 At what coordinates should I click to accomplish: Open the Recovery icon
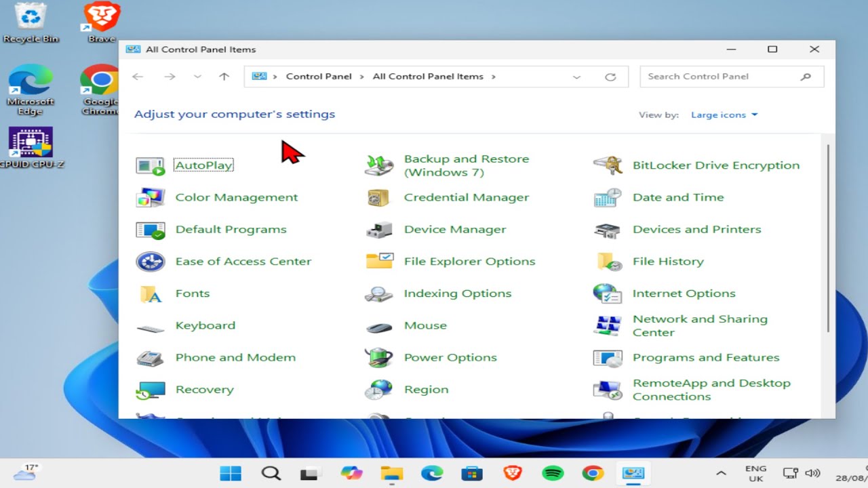pyautogui.click(x=150, y=390)
